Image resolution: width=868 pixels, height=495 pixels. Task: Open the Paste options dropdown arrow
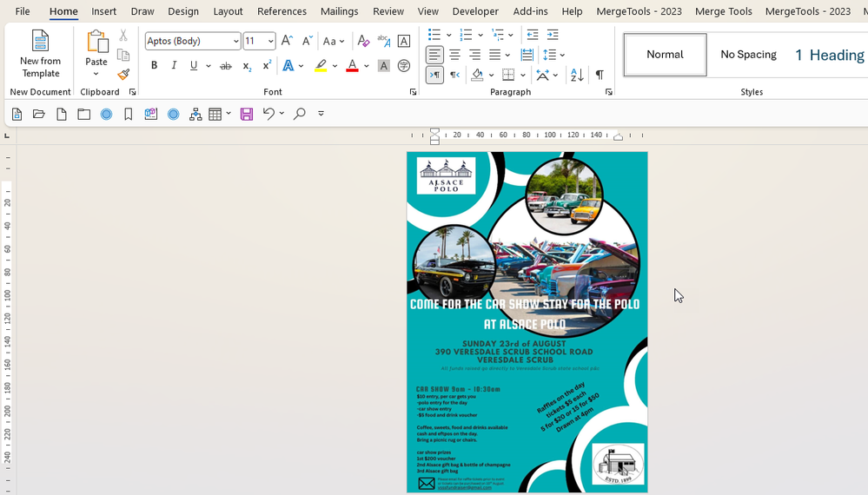96,74
